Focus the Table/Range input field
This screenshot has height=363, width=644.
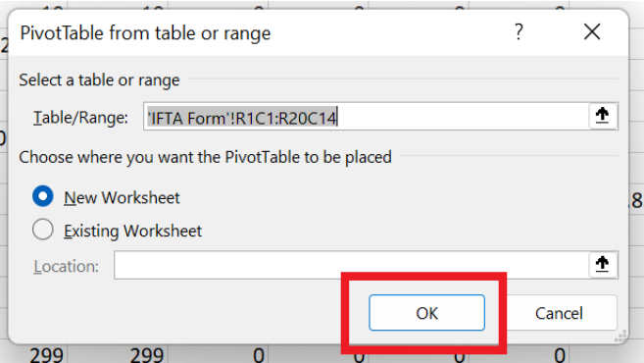tap(367, 117)
